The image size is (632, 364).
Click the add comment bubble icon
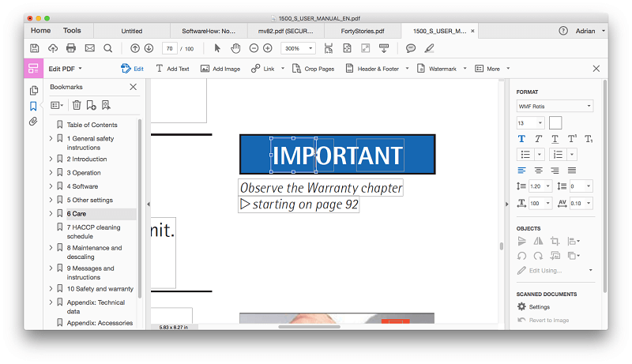411,48
